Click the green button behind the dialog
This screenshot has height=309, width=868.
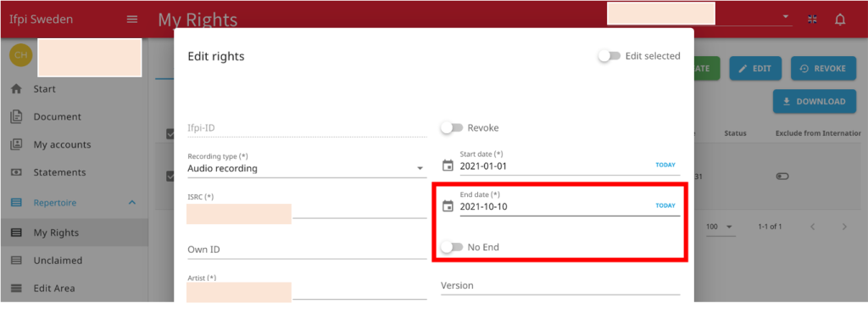pos(707,68)
